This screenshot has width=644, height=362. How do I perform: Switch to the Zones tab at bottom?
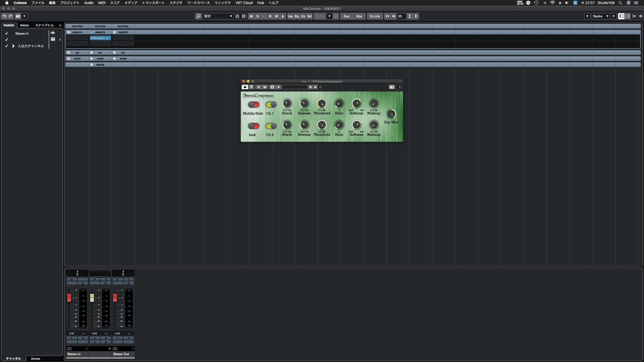(35, 358)
